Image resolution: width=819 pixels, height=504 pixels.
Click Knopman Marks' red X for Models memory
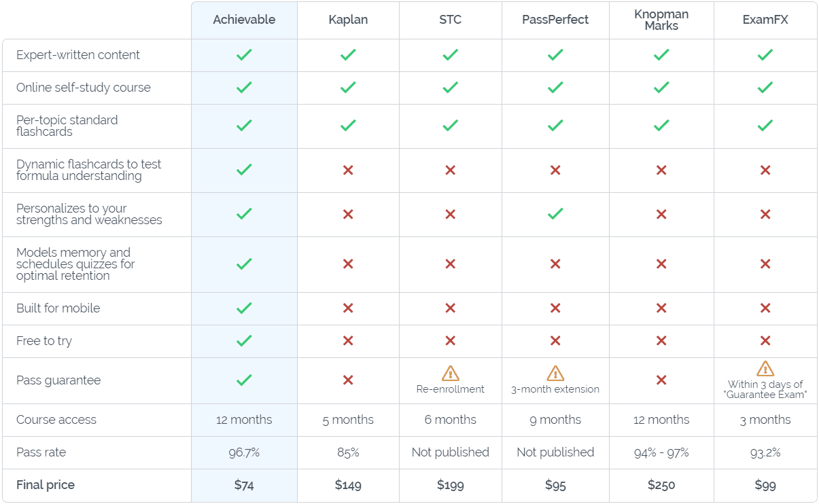point(661,264)
